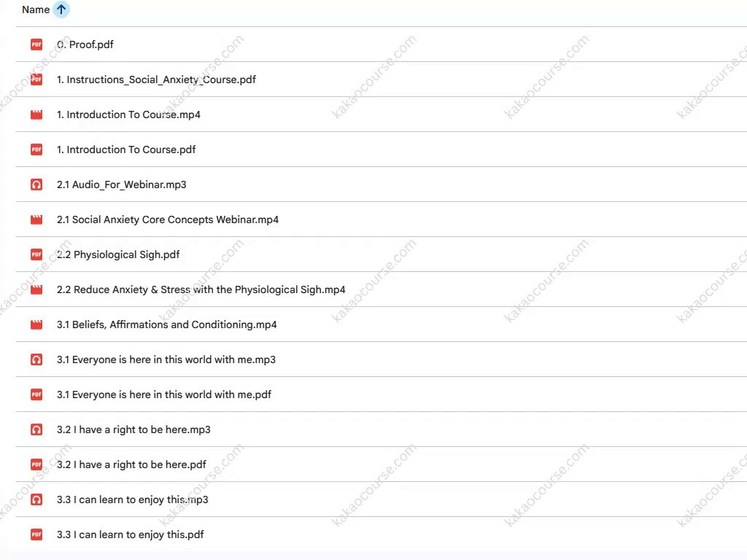Click the audio icon for 3.3 I can learn mp3

tap(36, 499)
